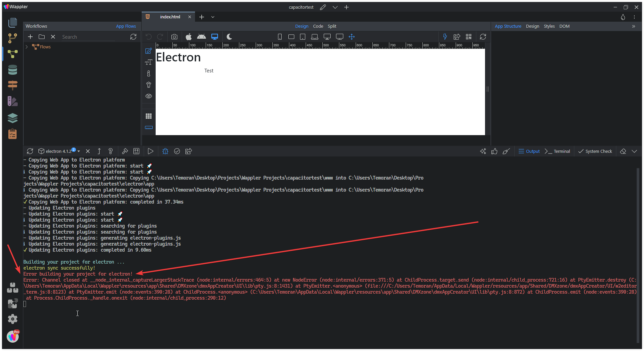Show the Output panel
This screenshot has width=644, height=351.
pos(529,151)
